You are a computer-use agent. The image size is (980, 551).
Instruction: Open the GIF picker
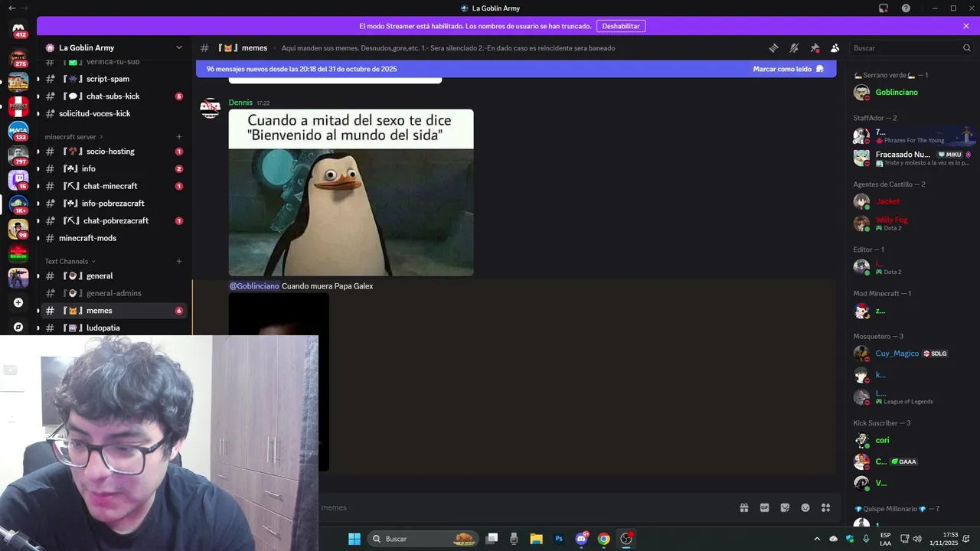coord(764,507)
